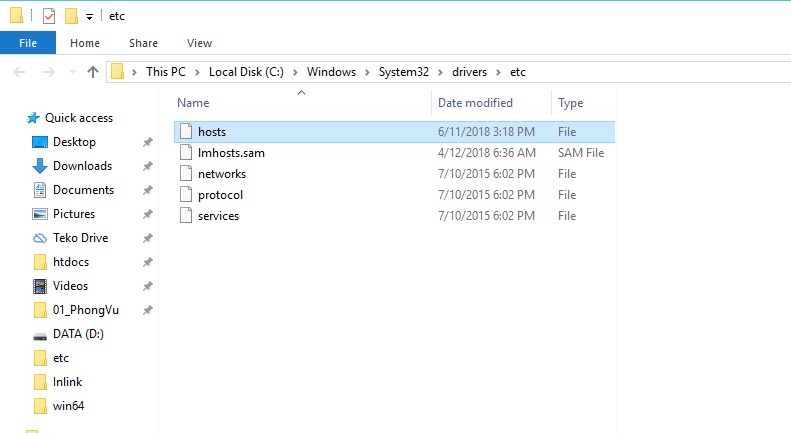Open the File menu tab
Viewport: 791px width, 433px height.
coord(28,43)
